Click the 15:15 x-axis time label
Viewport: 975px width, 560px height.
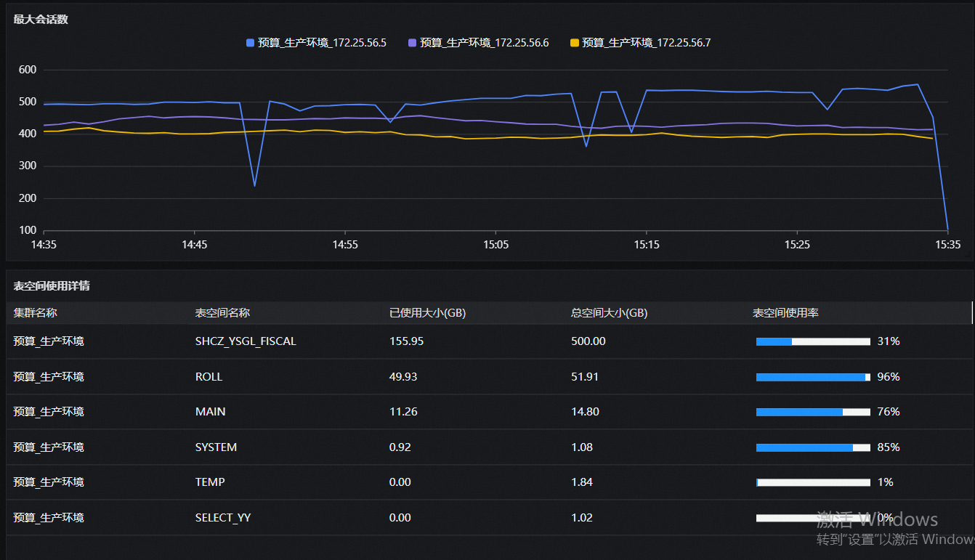point(647,245)
